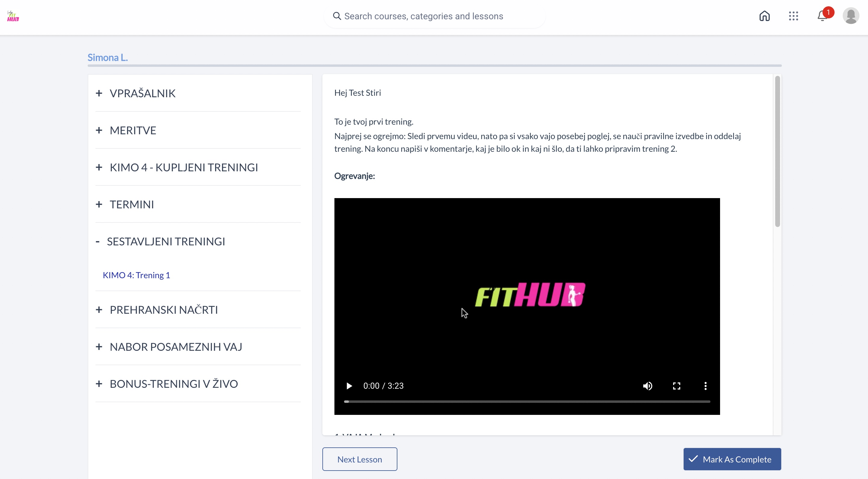The width and height of the screenshot is (868, 479).
Task: Expand KIMO 4 - KUPLJENI TRENINGI section
Action: [198, 167]
